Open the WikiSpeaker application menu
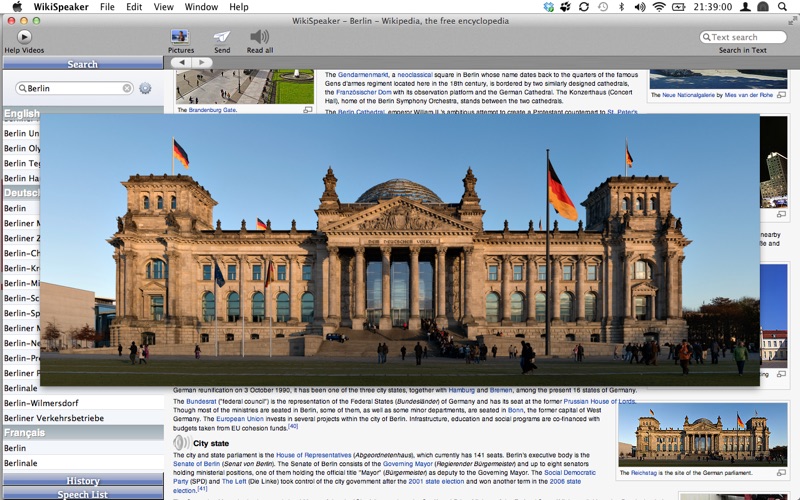800x500 pixels. (61, 7)
